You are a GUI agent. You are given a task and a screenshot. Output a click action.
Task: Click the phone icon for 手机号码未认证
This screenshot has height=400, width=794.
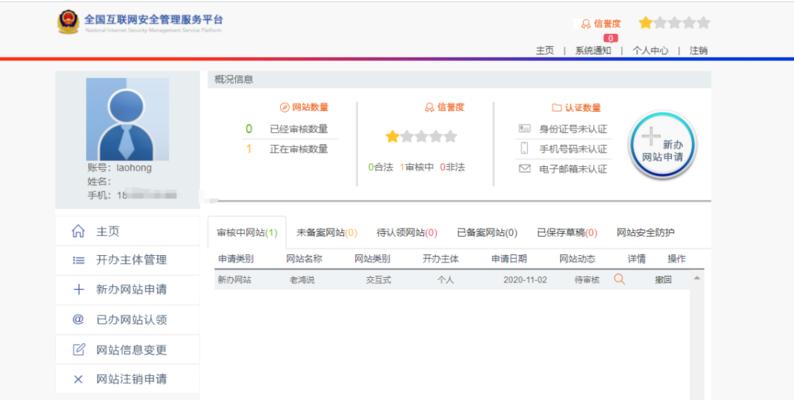pos(525,148)
